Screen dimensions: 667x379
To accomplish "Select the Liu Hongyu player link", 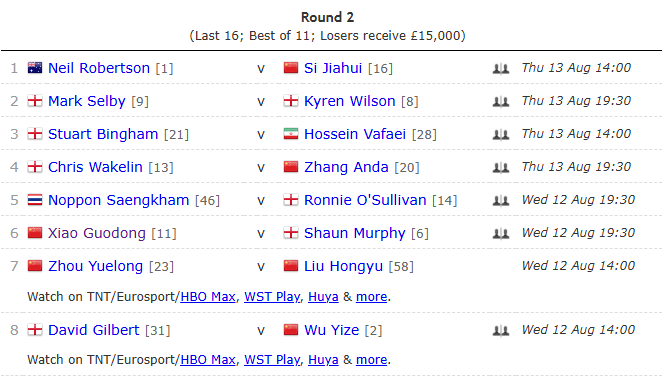I will click(343, 266).
